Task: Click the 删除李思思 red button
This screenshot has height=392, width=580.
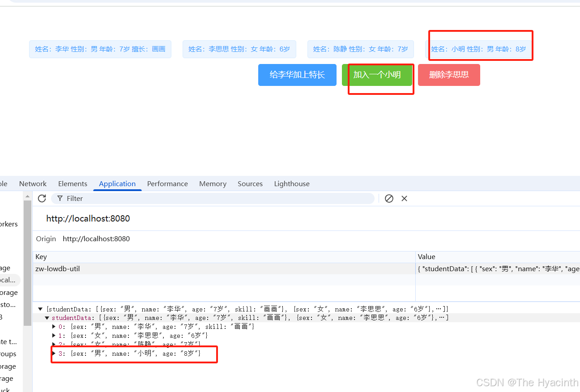Action: [x=449, y=75]
